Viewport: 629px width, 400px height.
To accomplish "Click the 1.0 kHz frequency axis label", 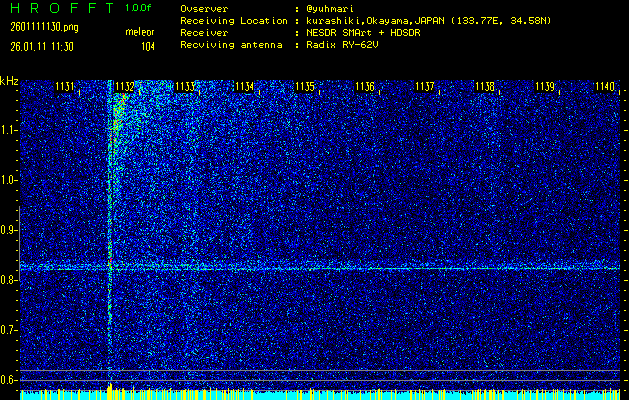I will click(9, 180).
